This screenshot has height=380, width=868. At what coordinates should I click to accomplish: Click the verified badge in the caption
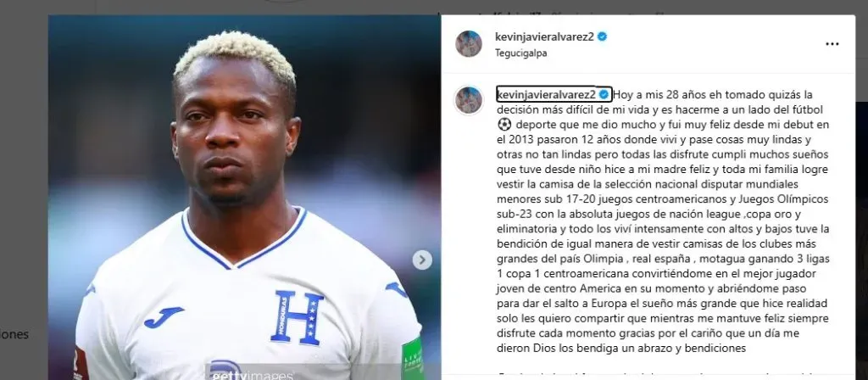pyautogui.click(x=604, y=94)
